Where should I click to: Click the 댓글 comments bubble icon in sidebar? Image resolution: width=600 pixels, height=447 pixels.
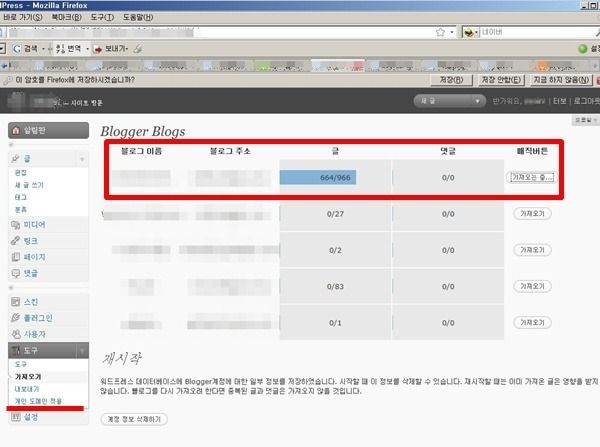16,273
